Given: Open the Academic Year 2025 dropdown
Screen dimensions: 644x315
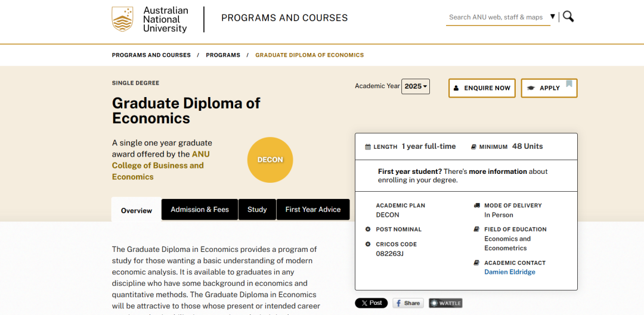Looking at the screenshot, I should coord(416,86).
